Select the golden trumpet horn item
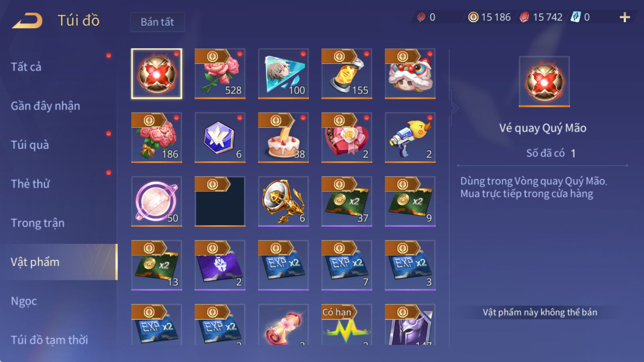Screen dimensions: 644x362 click(x=283, y=202)
